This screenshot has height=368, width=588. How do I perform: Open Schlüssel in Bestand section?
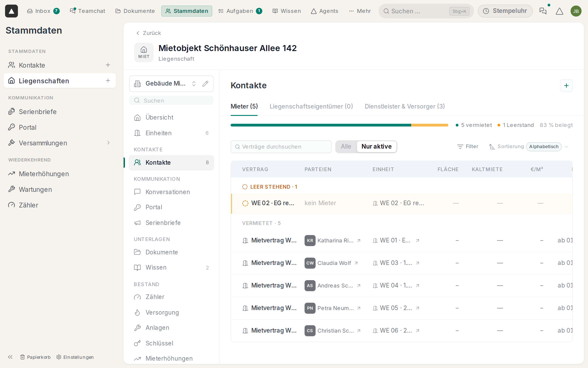click(x=171, y=343)
